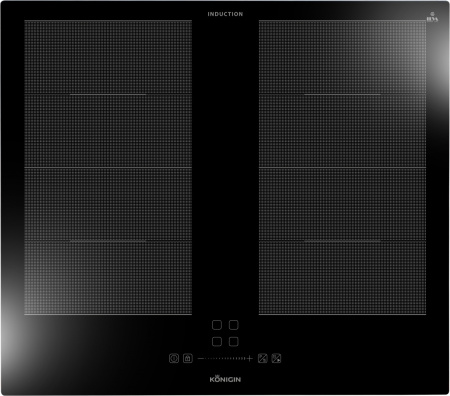Set power at middle of dotted slider
The image size is (450, 396).
point(225,358)
